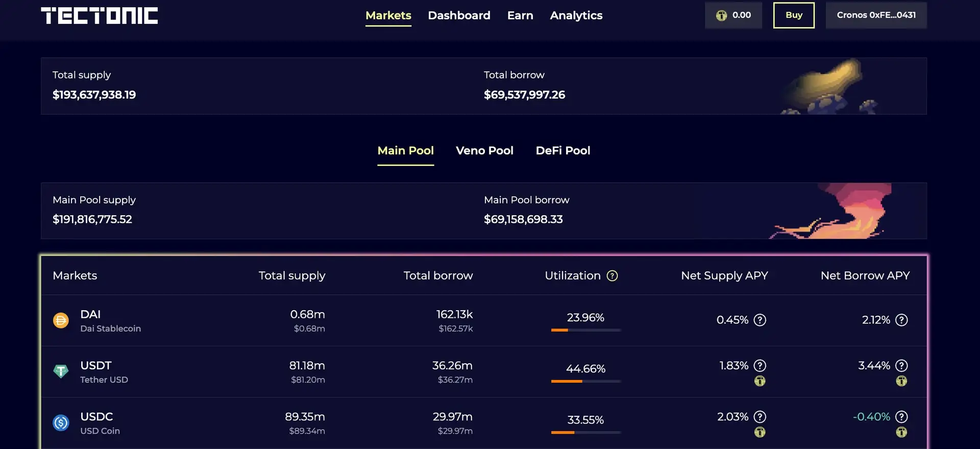Open the Dashboard menu item
Viewport: 980px width, 449px height.
coord(459,15)
